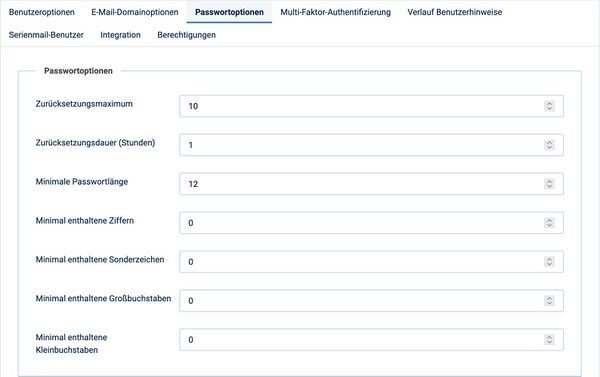Click the Minimal enthaltene Kleinbuchstaben stepper
This screenshot has height=377, width=600.
click(x=549, y=339)
